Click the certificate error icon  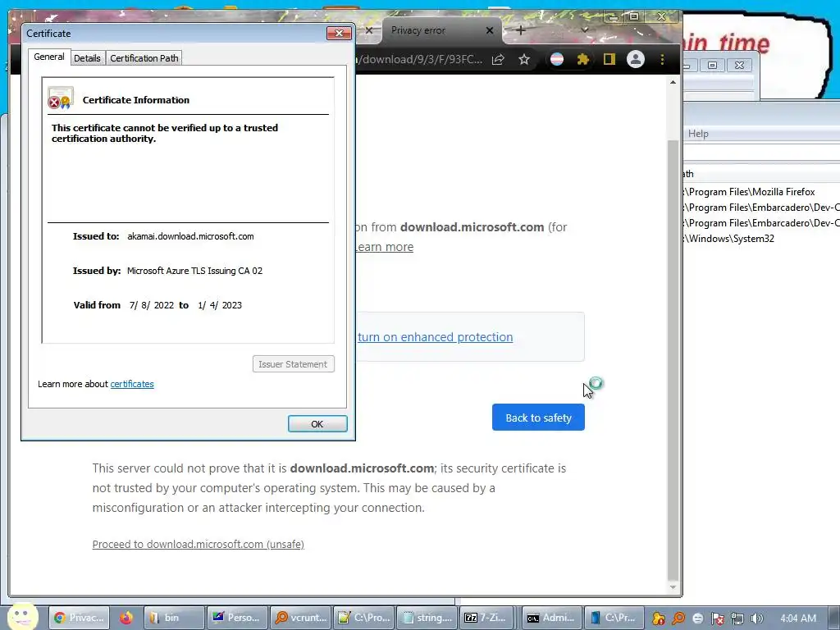(60, 98)
